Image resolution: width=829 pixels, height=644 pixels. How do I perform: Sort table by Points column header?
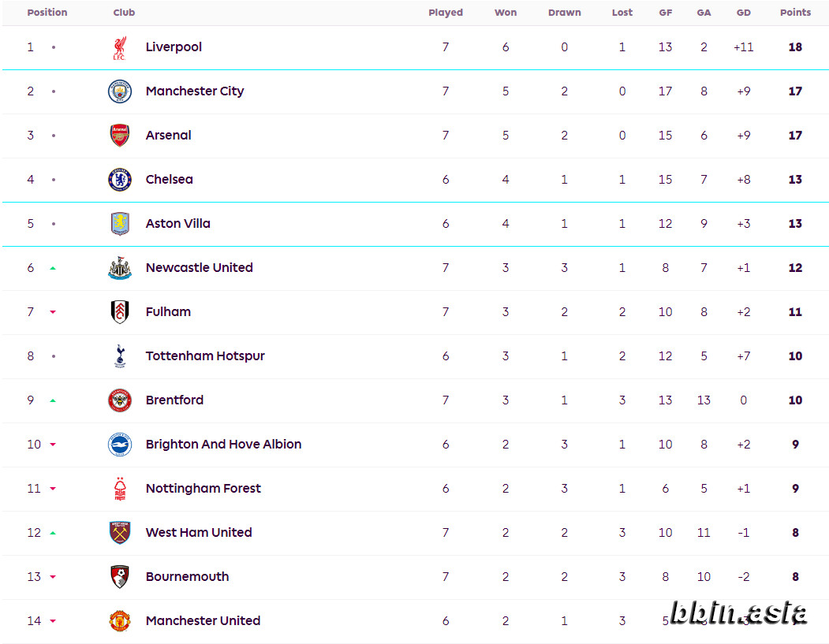[x=795, y=12]
